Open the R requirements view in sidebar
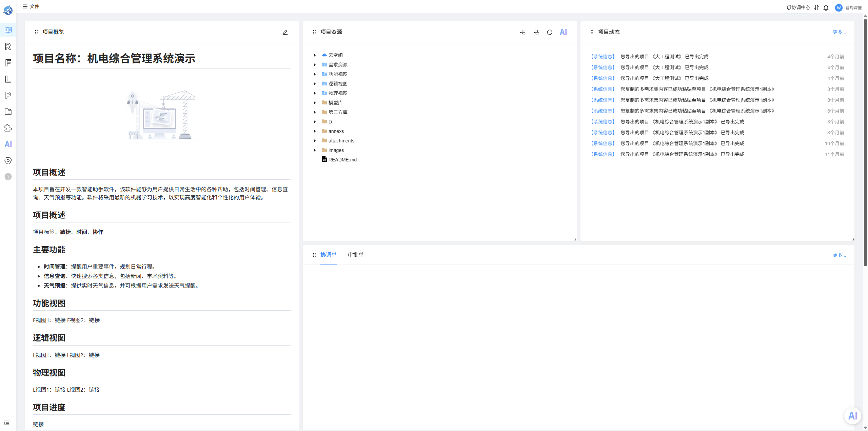 (x=8, y=46)
